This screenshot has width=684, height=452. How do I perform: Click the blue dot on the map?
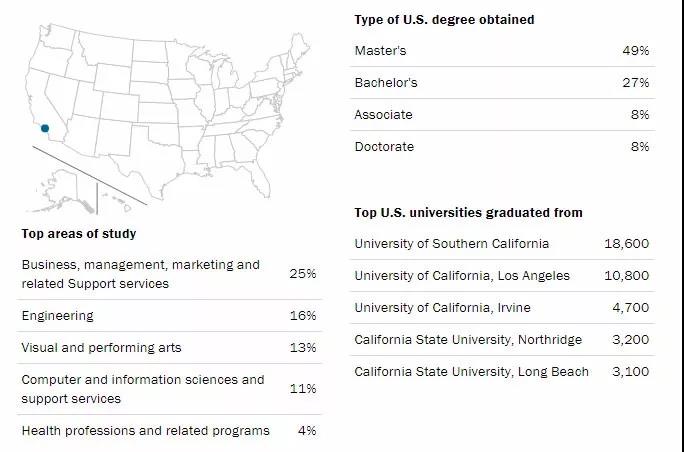coord(44,128)
